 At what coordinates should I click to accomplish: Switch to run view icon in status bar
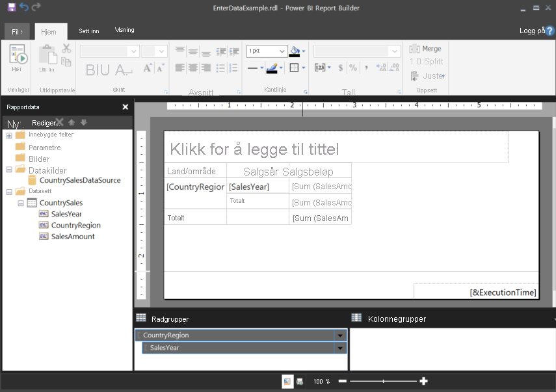coord(300,382)
